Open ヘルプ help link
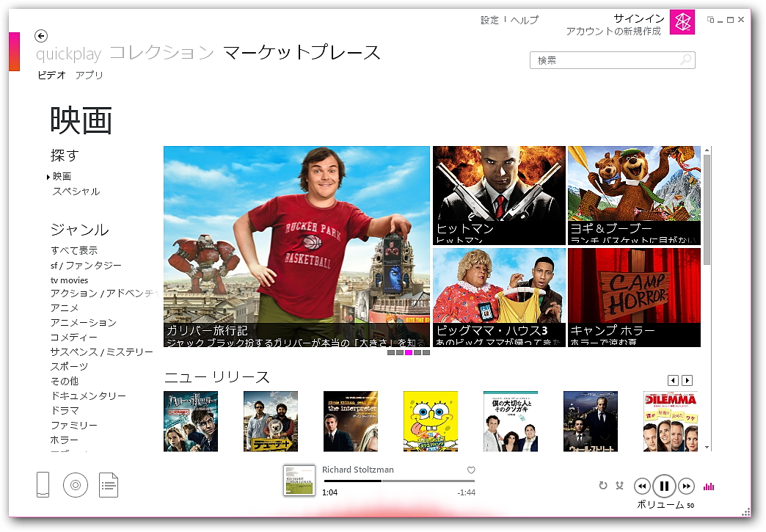The width and height of the screenshot is (766, 532). pos(525,20)
